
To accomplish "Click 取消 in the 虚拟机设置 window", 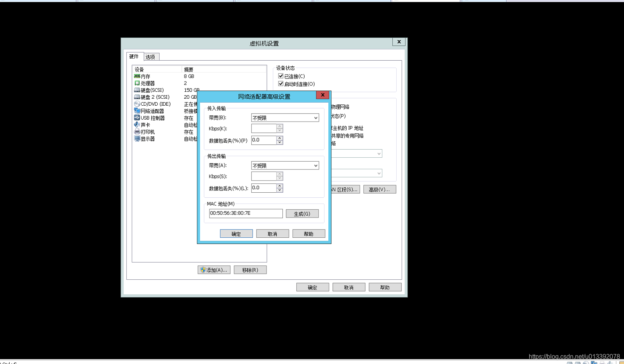I will click(x=349, y=287).
